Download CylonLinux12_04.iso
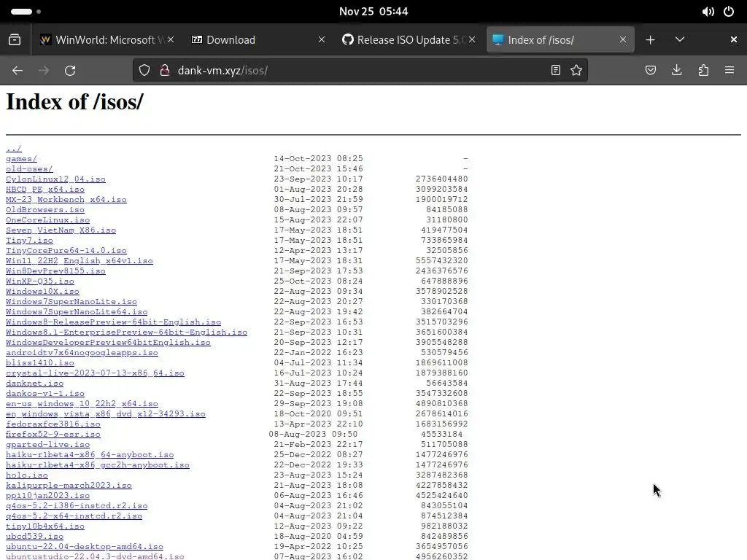 click(55, 179)
